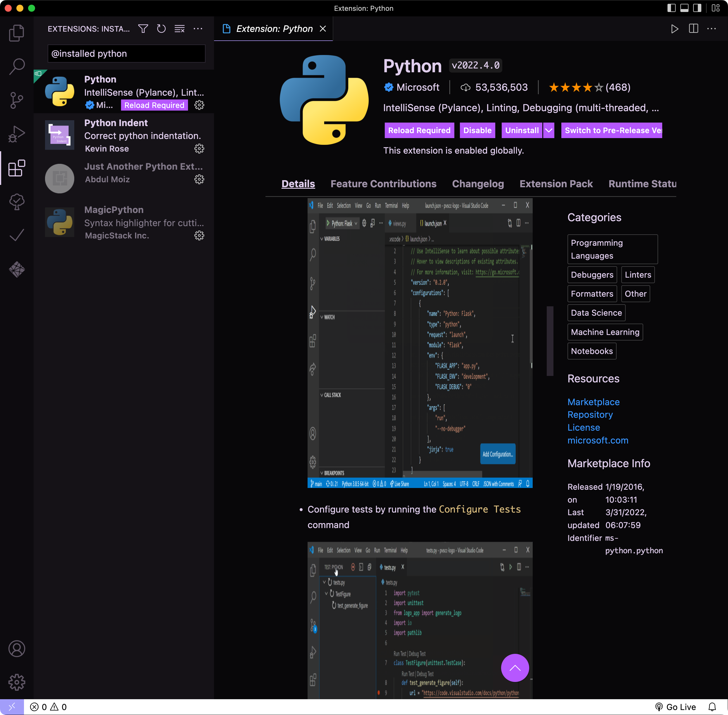The height and width of the screenshot is (715, 728).
Task: Open the Uninstall dropdown arrow
Action: [x=548, y=130]
